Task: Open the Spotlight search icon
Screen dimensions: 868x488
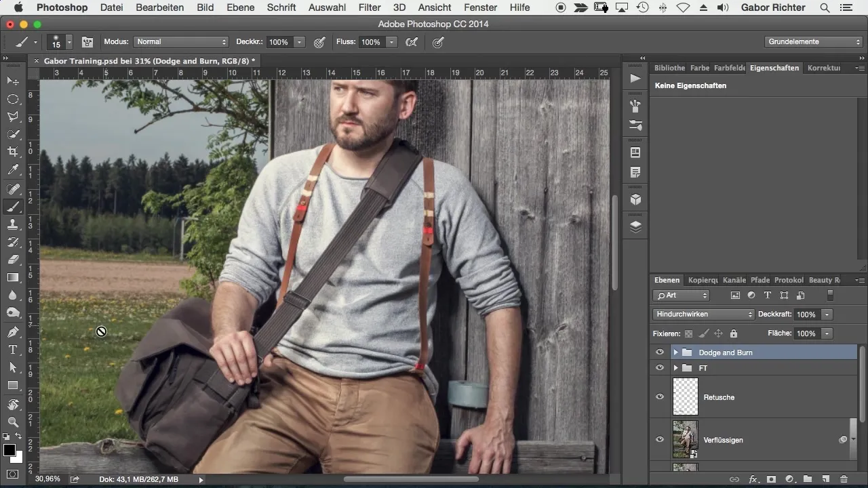Action: (825, 7)
